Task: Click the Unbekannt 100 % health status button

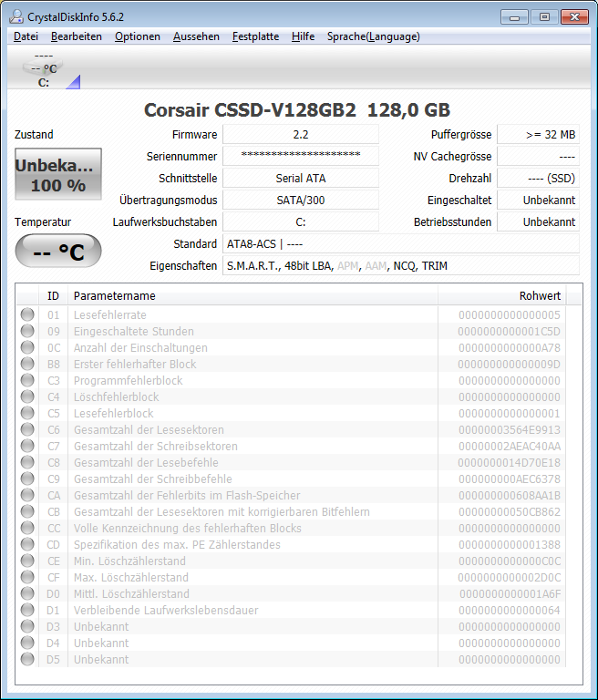Action: [58, 174]
